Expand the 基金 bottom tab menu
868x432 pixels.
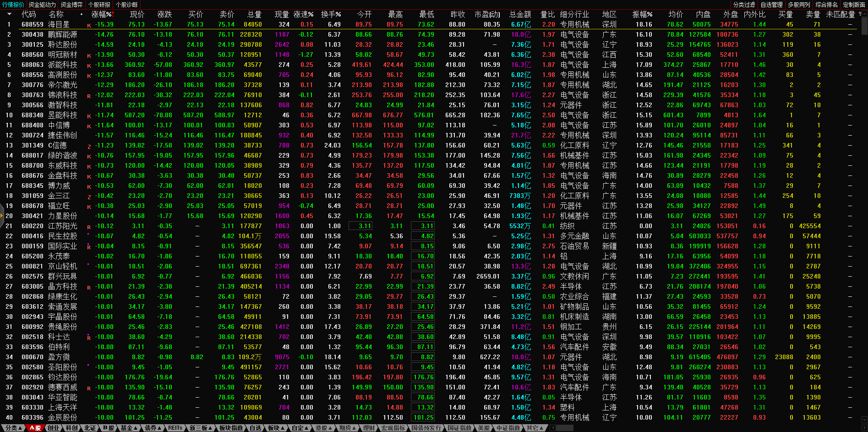pos(129,428)
